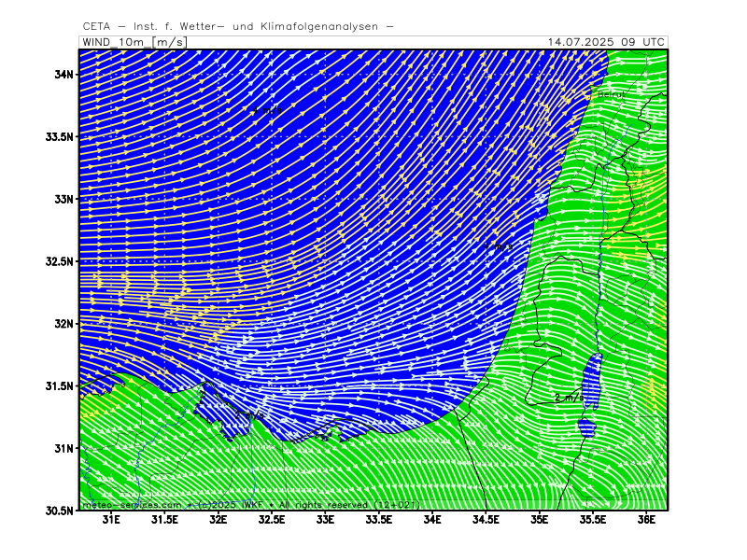Click the 31N latitude label
The image size is (747, 560).
(x=63, y=449)
